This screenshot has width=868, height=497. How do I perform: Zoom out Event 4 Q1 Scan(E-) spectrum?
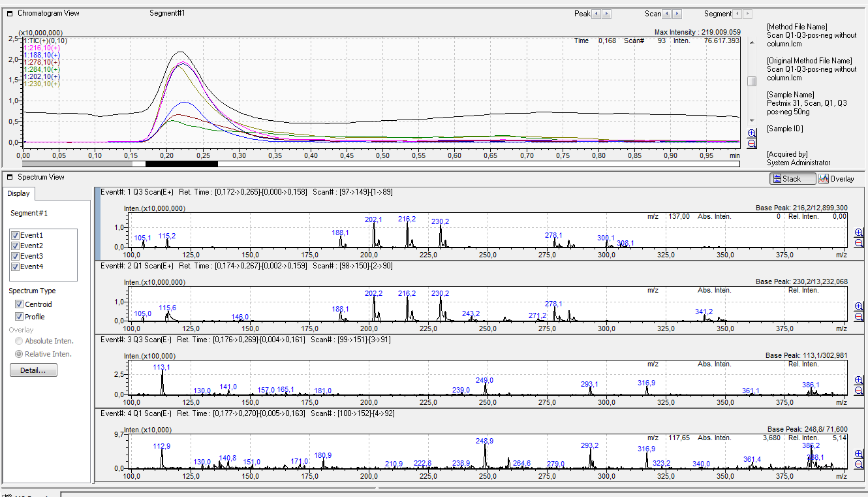pos(858,464)
